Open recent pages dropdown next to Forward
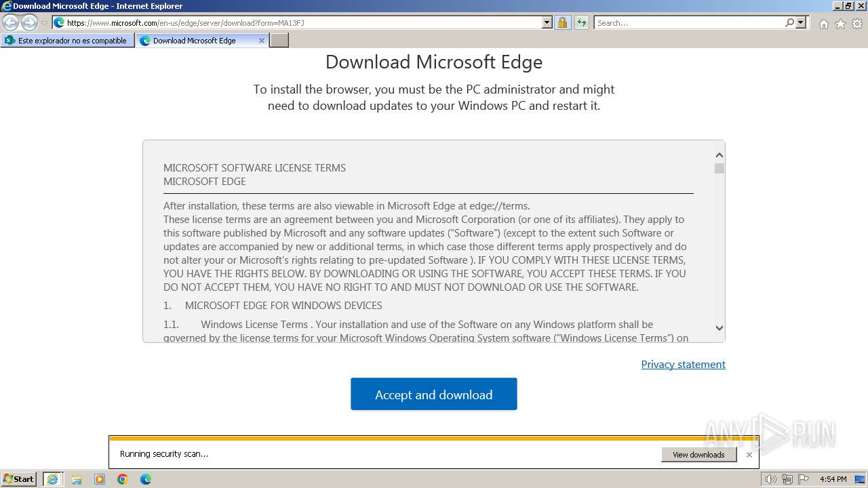 point(44,22)
